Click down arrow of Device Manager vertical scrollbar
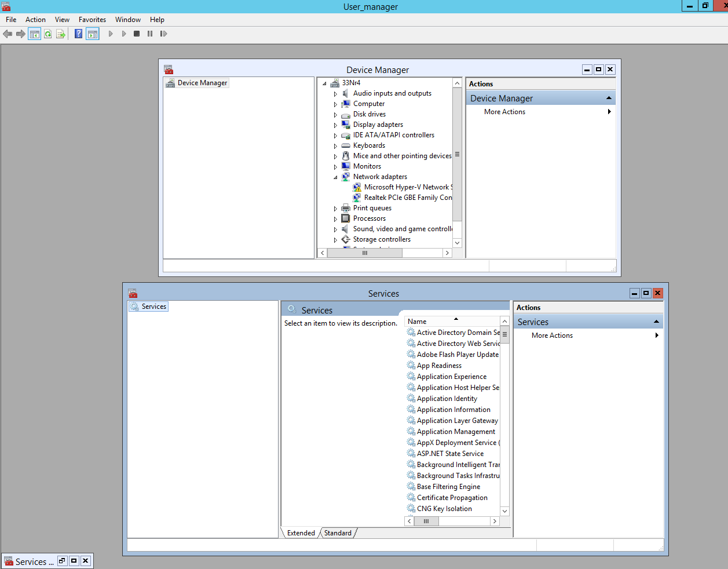This screenshot has height=569, width=728. [x=457, y=243]
